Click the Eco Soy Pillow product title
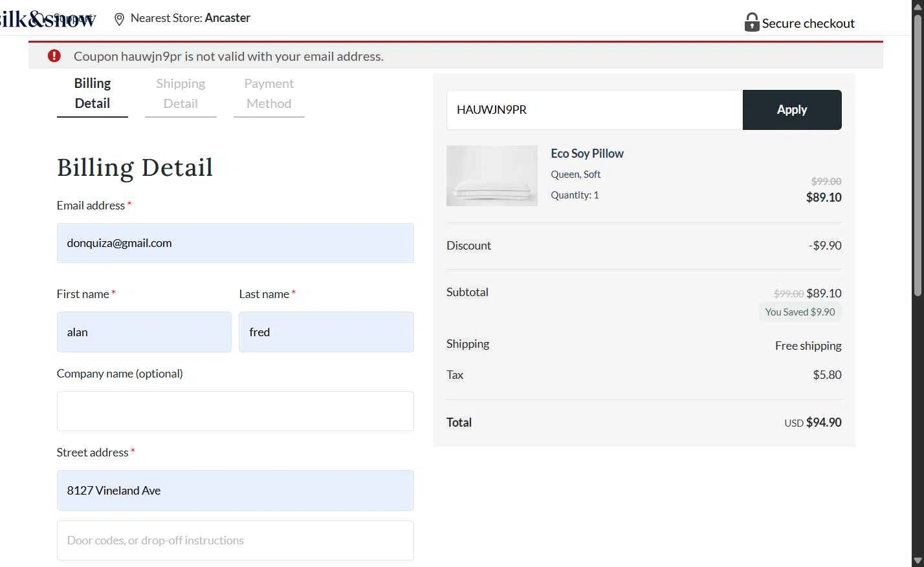924x567 pixels. click(587, 154)
